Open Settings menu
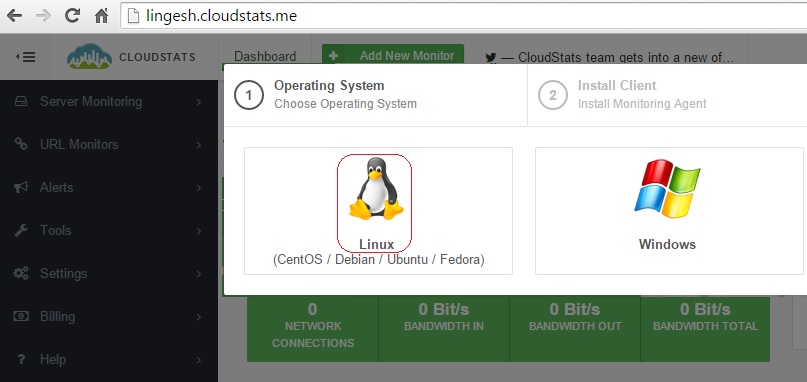This screenshot has width=807, height=382. pyautogui.click(x=109, y=273)
